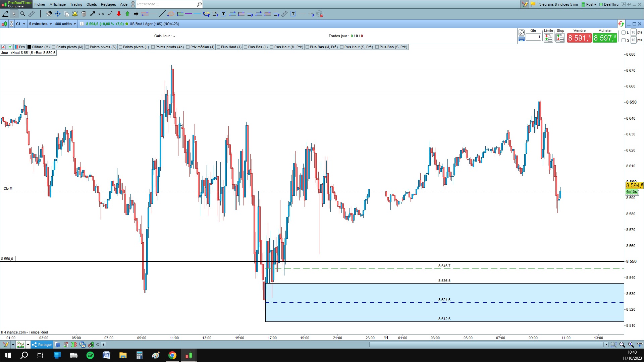Click the trash delete objects icon
Image resolution: width=644 pixels, height=362 pixels.
click(84, 14)
